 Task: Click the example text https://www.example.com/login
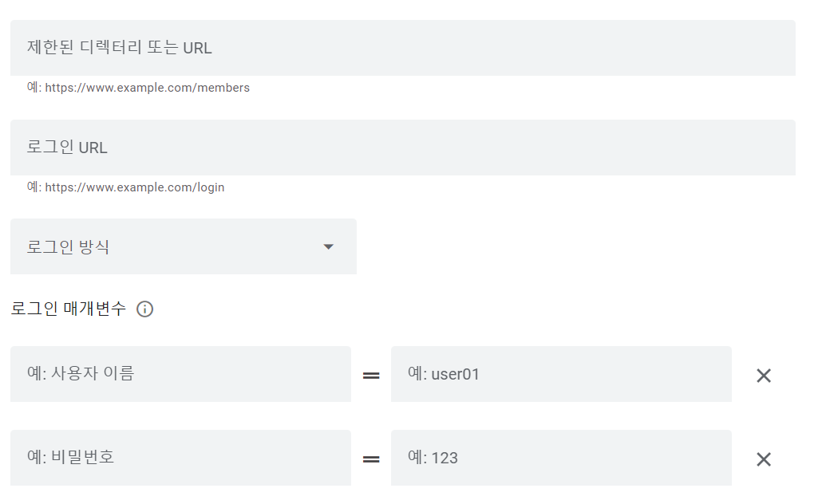click(x=135, y=187)
